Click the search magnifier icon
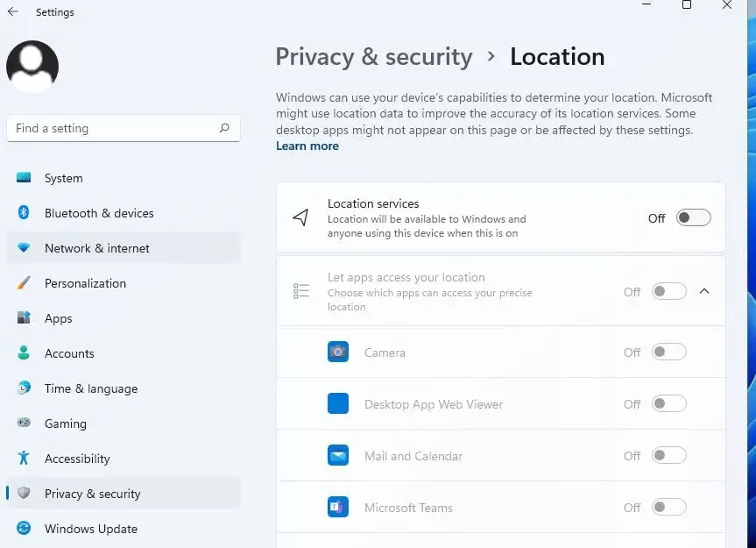756x548 pixels. pos(224,128)
